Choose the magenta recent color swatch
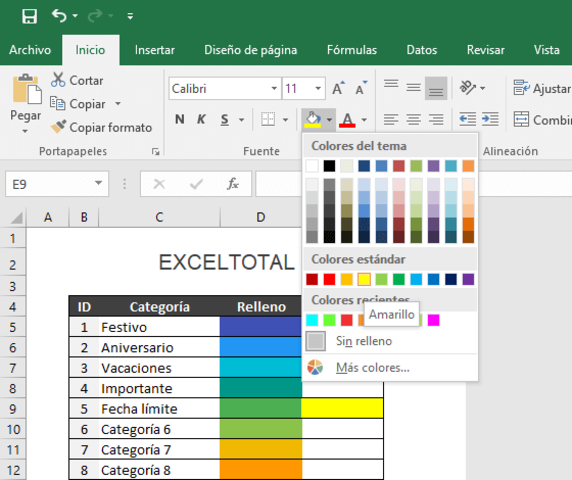 point(433,320)
